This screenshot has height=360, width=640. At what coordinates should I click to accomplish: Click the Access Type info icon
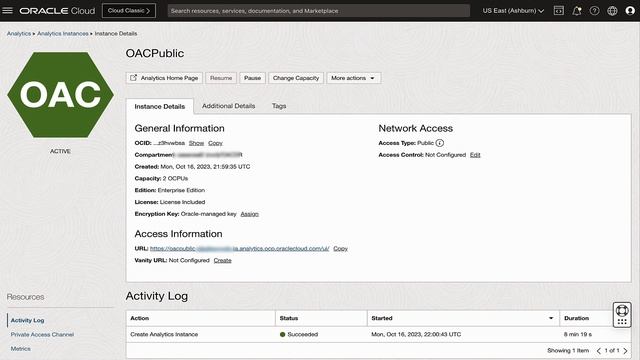(x=440, y=143)
